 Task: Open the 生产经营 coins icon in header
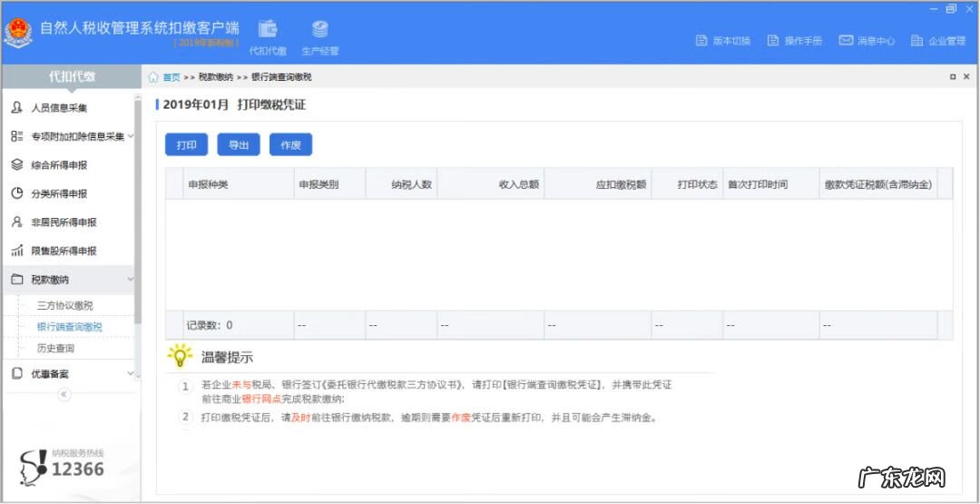tap(320, 29)
